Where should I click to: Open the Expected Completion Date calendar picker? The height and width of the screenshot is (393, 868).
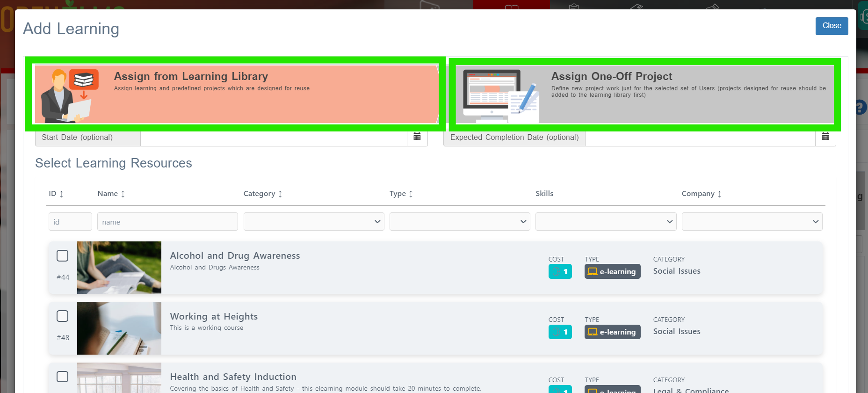(x=825, y=137)
